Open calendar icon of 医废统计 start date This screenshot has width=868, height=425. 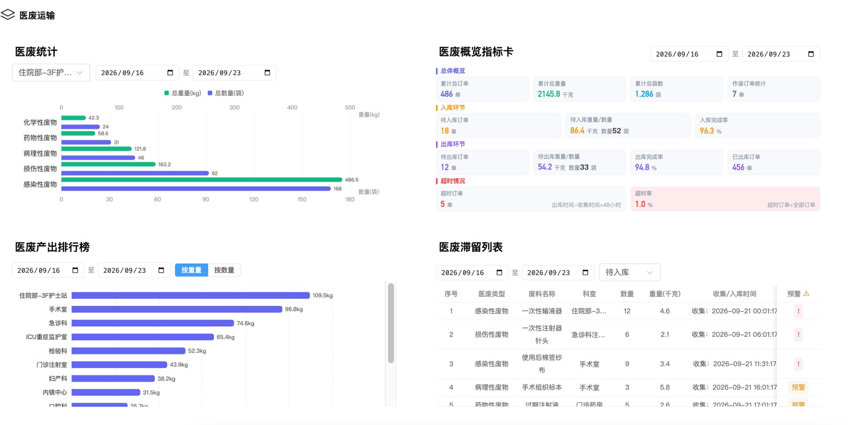pos(170,73)
